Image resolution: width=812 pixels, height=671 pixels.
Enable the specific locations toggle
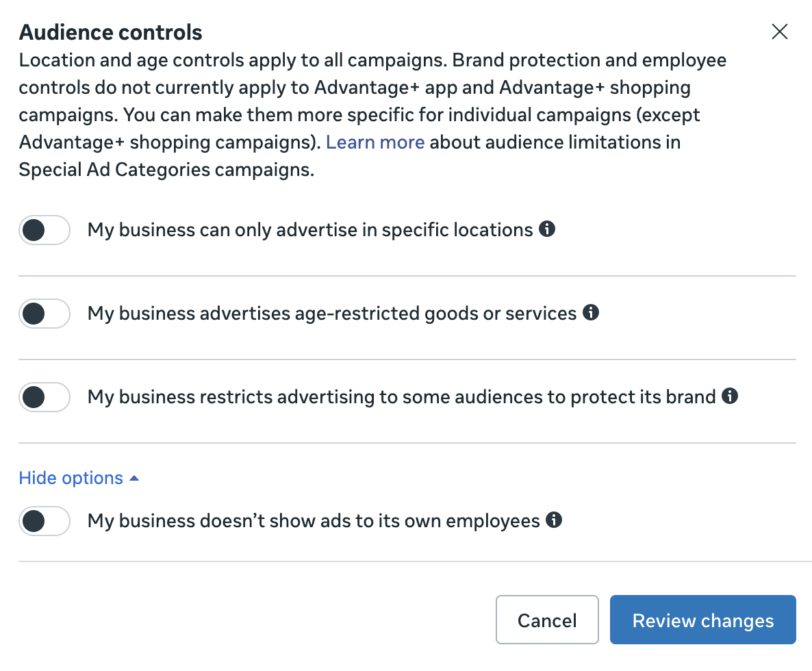(45, 231)
